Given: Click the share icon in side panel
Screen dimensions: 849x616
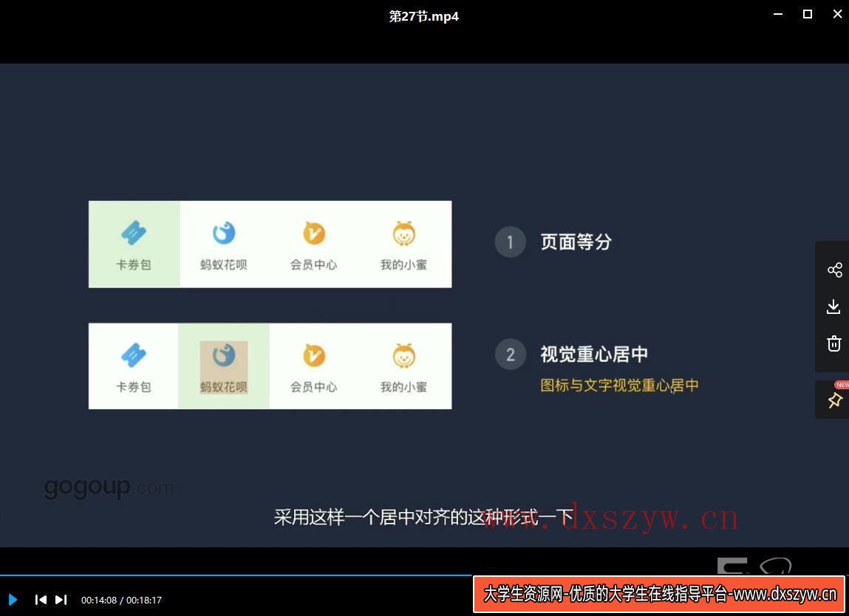Looking at the screenshot, I should [834, 270].
